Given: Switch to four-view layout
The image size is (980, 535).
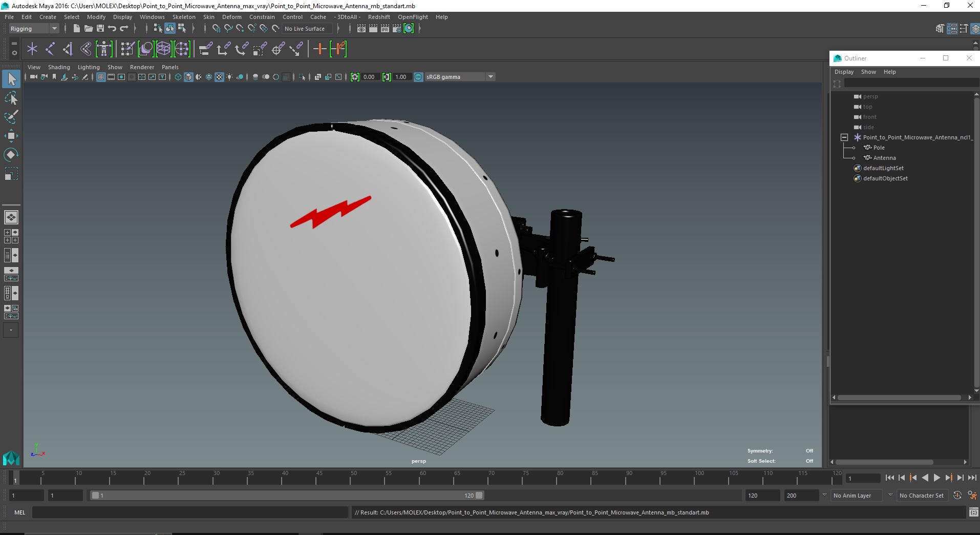Looking at the screenshot, I should tap(11, 236).
